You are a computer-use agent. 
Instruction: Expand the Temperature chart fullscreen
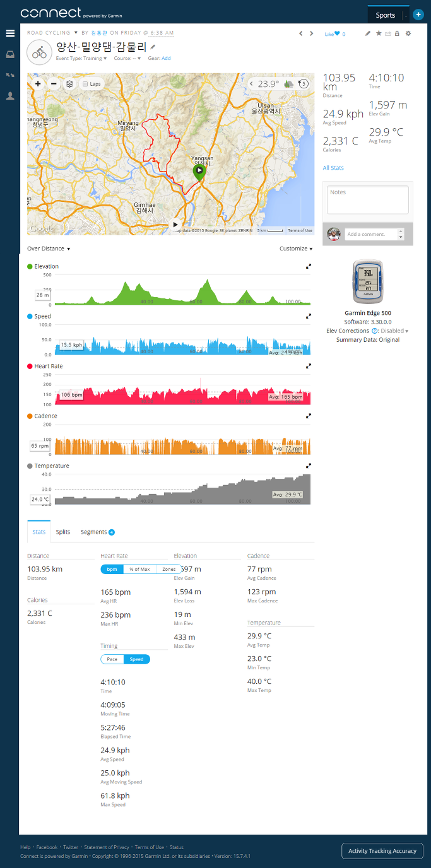coord(309,466)
